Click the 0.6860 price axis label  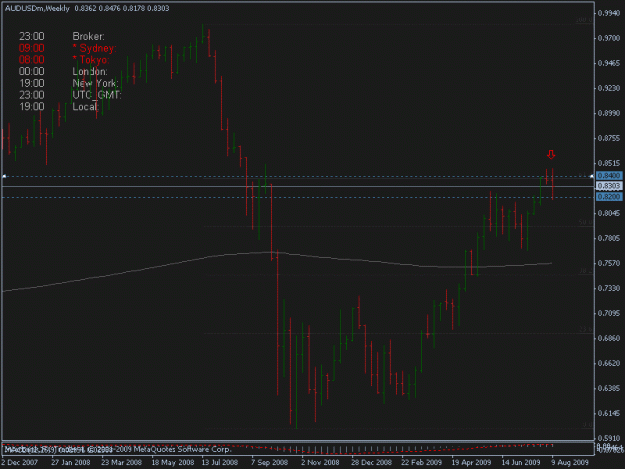pyautogui.click(x=609, y=338)
